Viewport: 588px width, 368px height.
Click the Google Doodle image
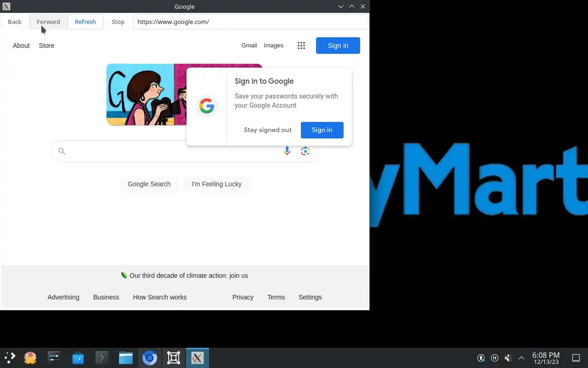(x=146, y=95)
